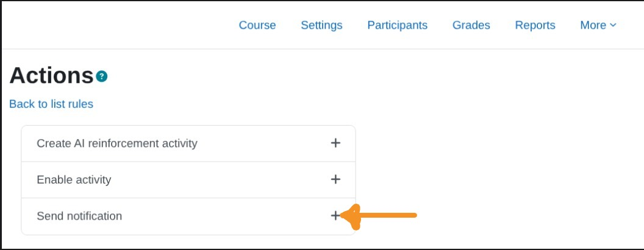644x250 pixels.
Task: Expand the Enable activity row label
Action: pos(74,180)
